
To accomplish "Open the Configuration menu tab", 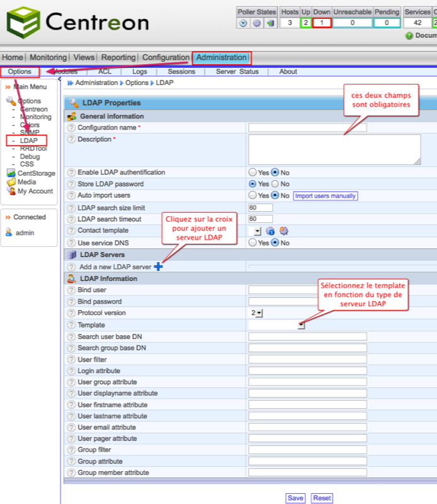I will click(x=166, y=58).
